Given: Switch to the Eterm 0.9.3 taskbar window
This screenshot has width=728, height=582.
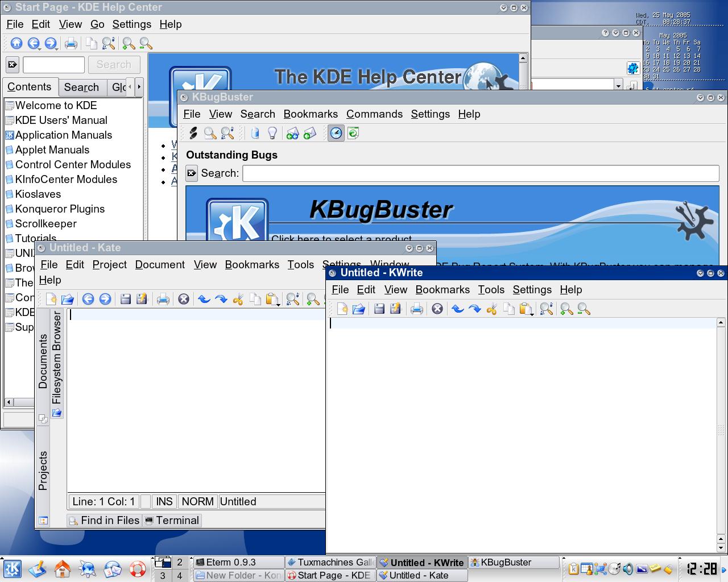Looking at the screenshot, I should pos(239,562).
